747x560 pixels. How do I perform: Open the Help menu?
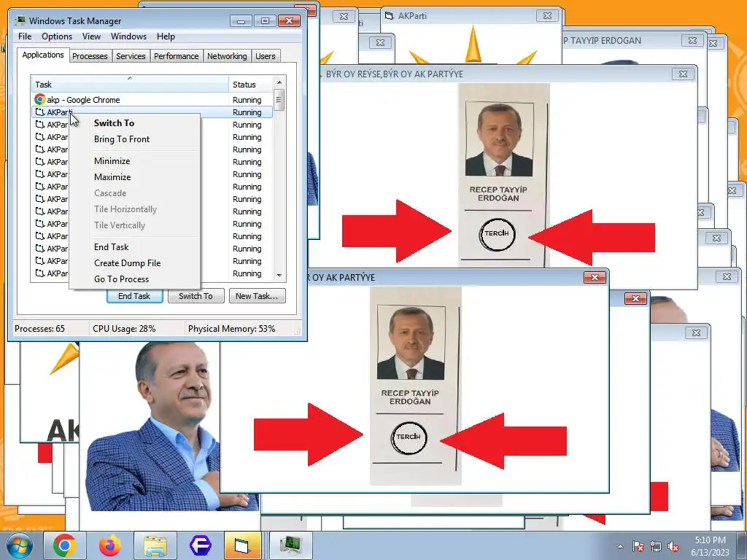click(166, 36)
